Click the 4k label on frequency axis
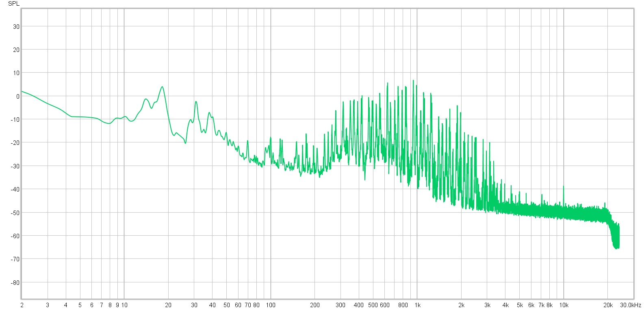 tap(505, 305)
